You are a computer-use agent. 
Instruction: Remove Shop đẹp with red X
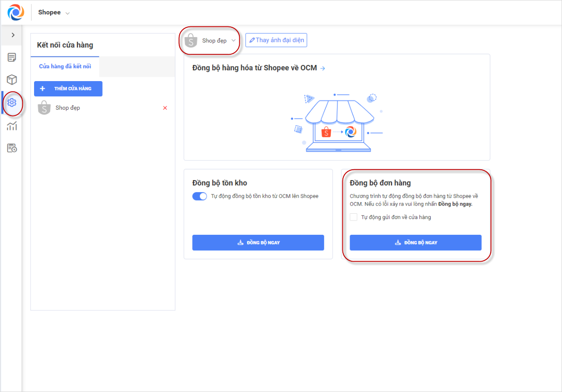[165, 108]
